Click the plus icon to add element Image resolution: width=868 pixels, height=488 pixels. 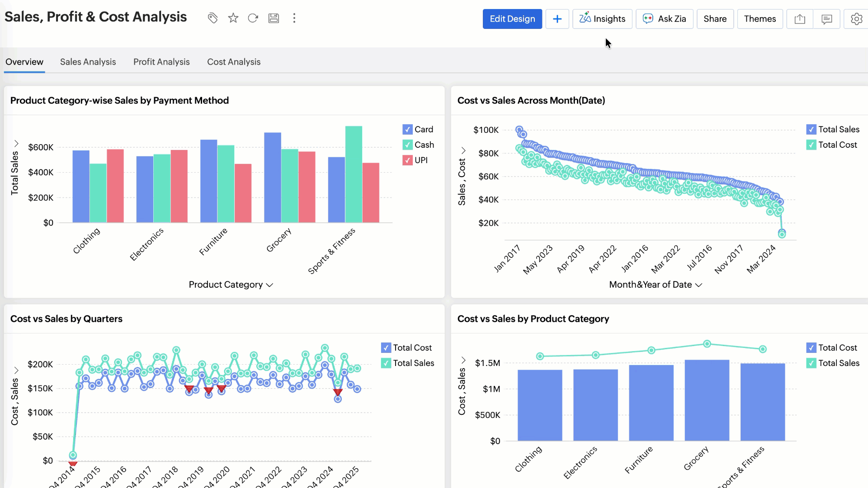[x=557, y=19]
